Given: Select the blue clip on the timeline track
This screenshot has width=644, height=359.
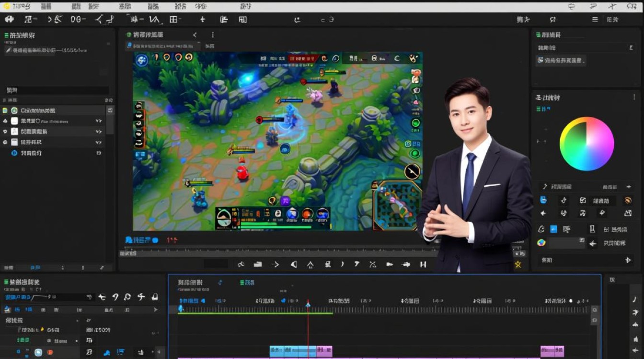Looking at the screenshot, I should 293,351.
